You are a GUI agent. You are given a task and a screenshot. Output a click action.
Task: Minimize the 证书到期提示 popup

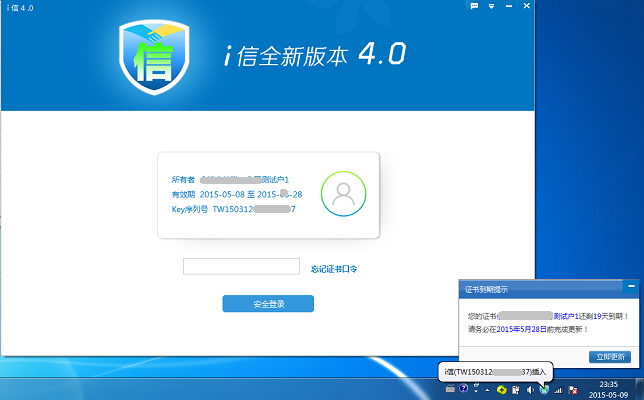pyautogui.click(x=631, y=286)
